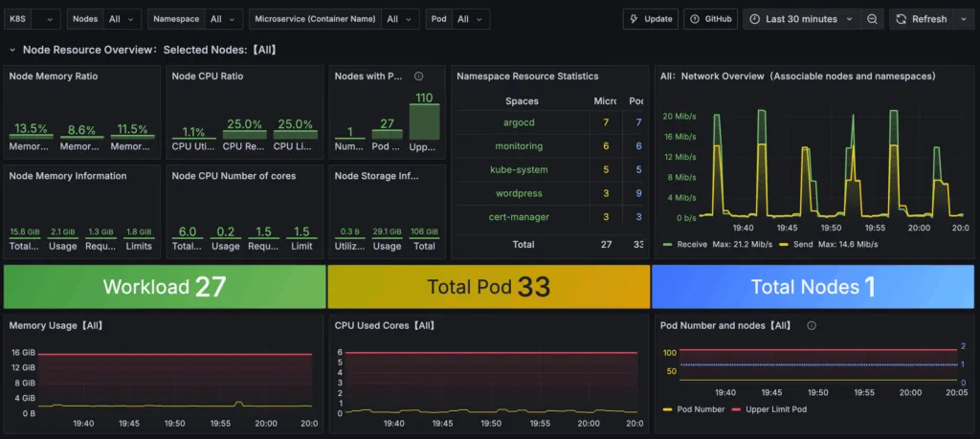The height and width of the screenshot is (439, 980).
Task: Open the cert-manager namespace link
Action: [519, 217]
